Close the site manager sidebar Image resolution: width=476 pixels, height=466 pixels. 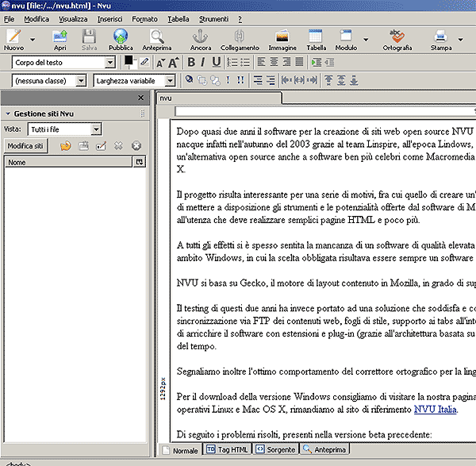coord(141,98)
